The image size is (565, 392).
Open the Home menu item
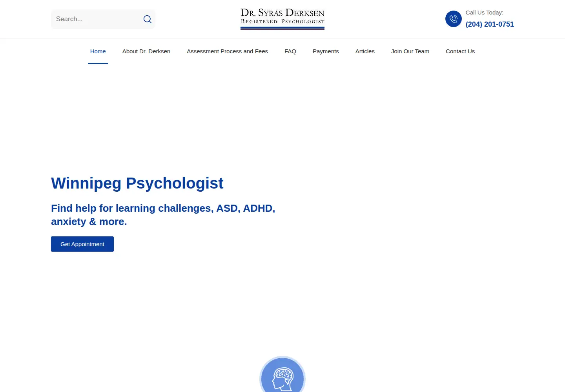(x=98, y=51)
